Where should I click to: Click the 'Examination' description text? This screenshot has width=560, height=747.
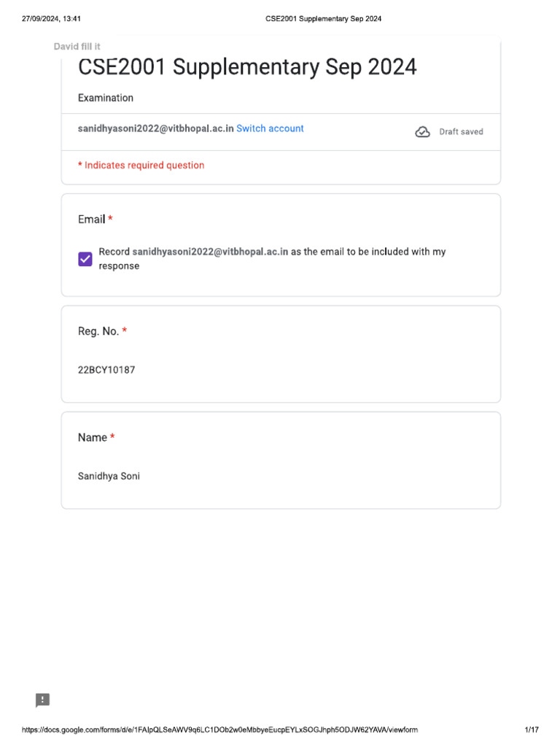(106, 98)
